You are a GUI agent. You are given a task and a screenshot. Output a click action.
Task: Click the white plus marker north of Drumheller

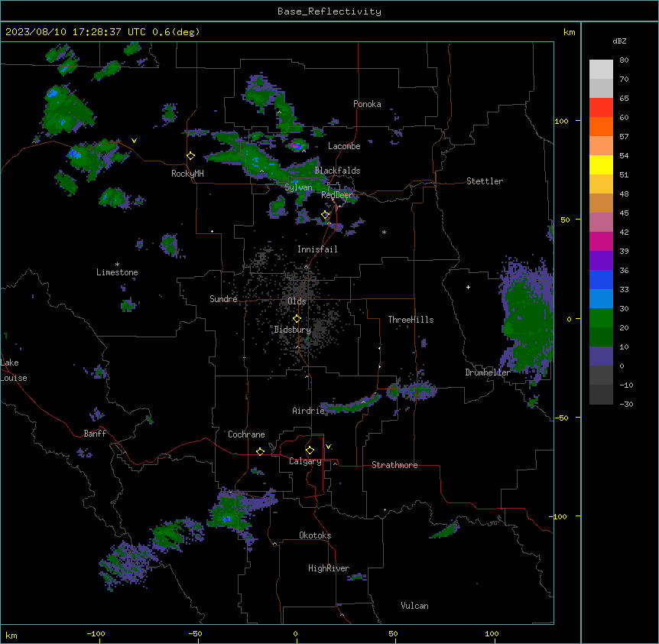pyautogui.click(x=468, y=287)
